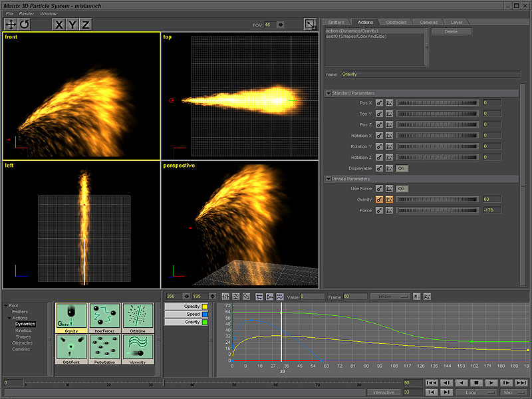Adjust the Gravity parameter slider
The height and width of the screenshot is (399, 532).
click(438, 199)
